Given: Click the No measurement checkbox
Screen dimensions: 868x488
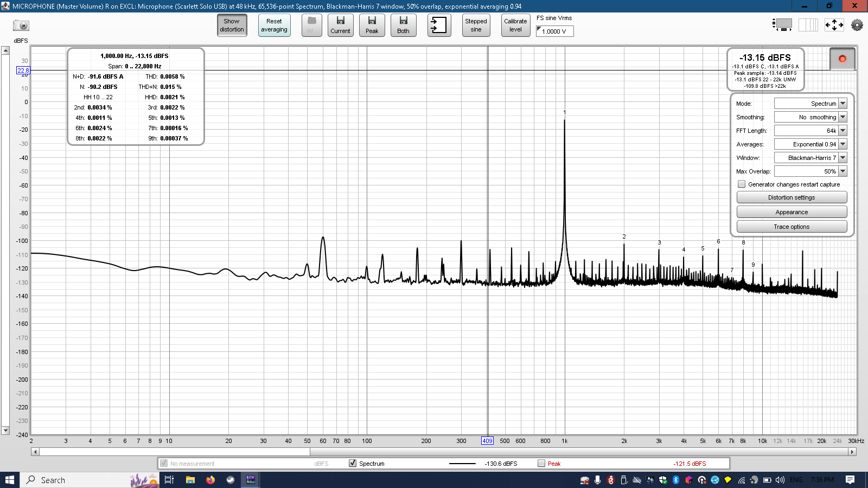Looking at the screenshot, I should (163, 463).
